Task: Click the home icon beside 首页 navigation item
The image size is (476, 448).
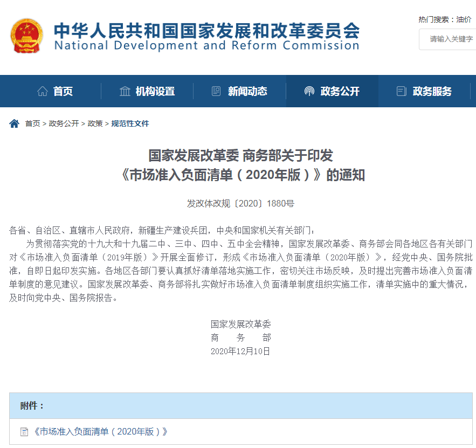Action: click(42, 91)
